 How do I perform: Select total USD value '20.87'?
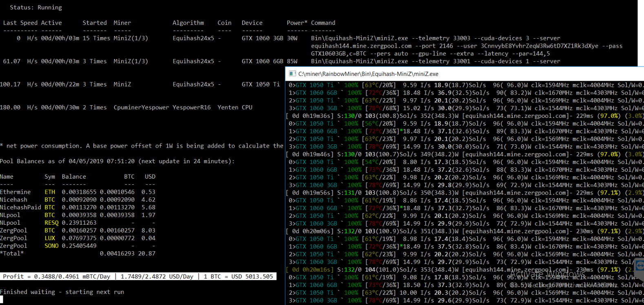point(147,254)
